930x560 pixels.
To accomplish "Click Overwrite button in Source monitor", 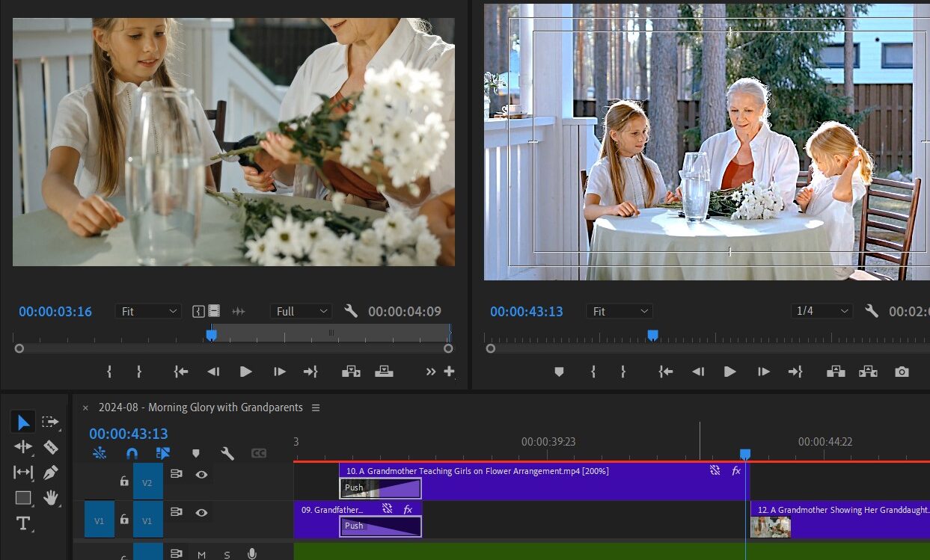I will pos(384,371).
